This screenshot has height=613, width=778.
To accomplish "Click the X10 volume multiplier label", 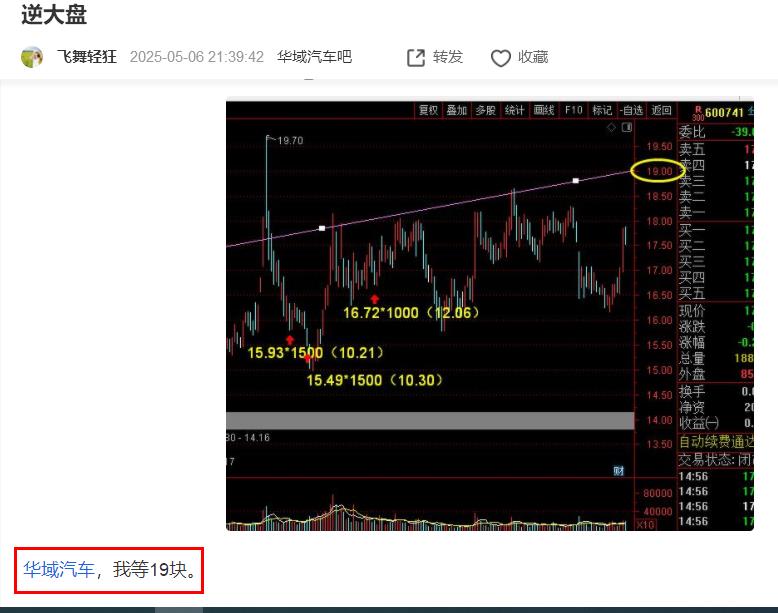I will pos(645,525).
